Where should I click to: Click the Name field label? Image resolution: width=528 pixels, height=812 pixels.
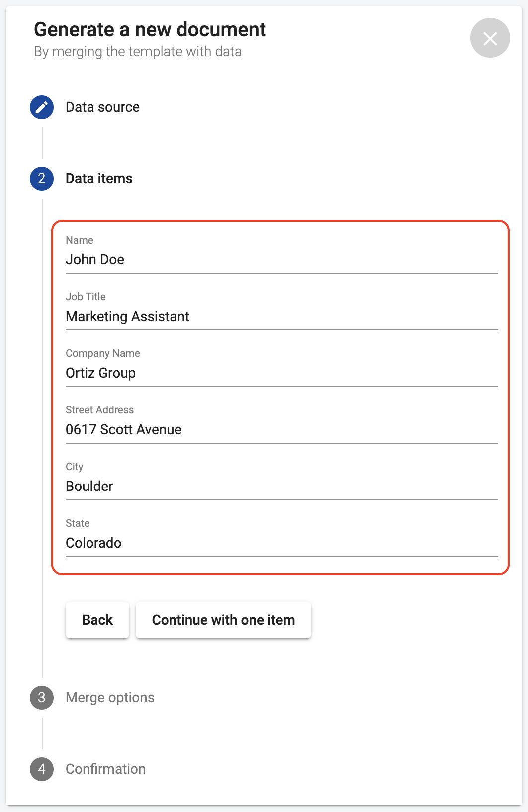click(x=80, y=240)
